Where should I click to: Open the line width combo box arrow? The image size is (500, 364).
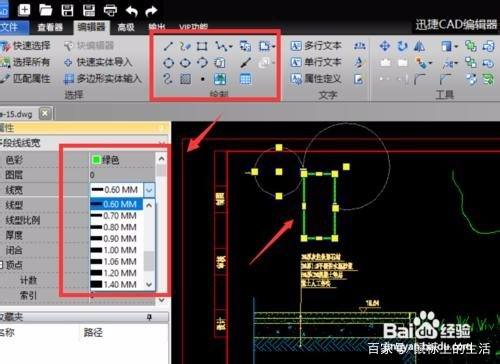click(x=149, y=190)
